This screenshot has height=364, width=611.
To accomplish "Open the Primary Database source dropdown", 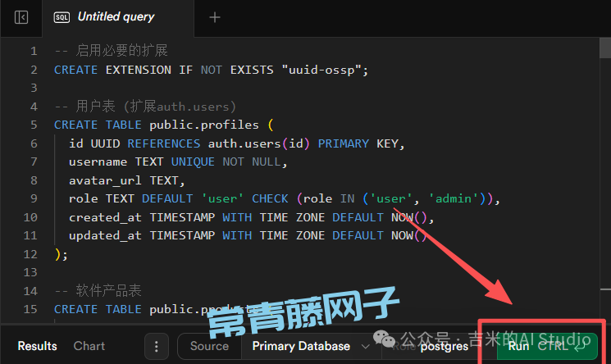I will 301,346.
